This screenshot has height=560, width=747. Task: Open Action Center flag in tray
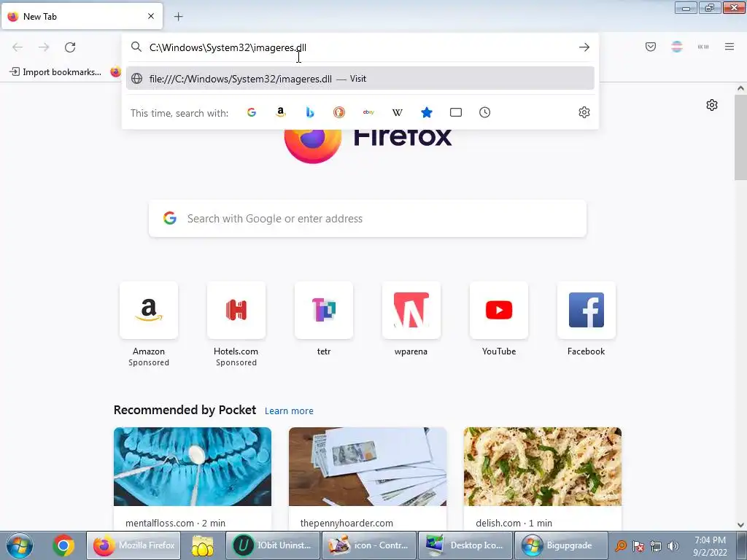[x=638, y=546]
